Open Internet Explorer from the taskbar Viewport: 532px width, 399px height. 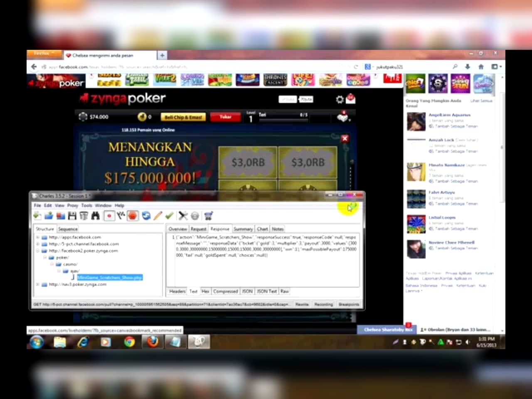(x=83, y=342)
